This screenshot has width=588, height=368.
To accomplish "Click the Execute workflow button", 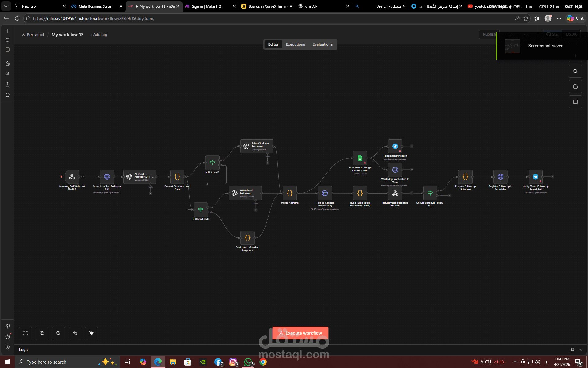I will [300, 333].
